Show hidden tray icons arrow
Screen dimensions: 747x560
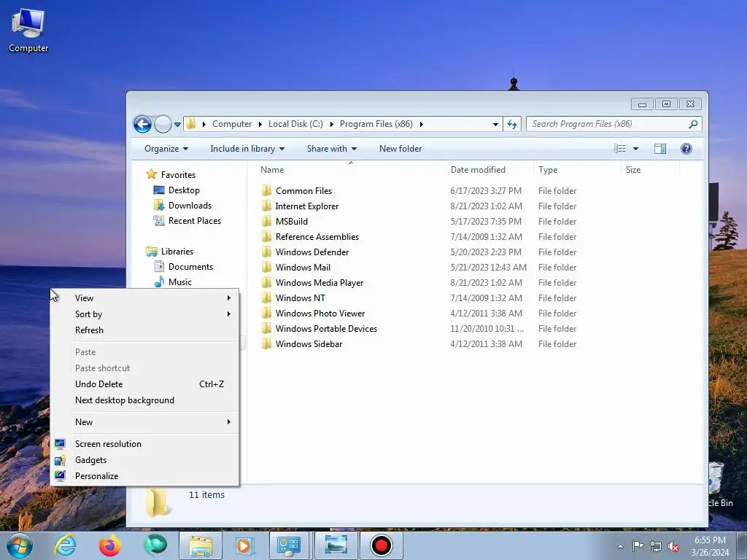tap(620, 546)
